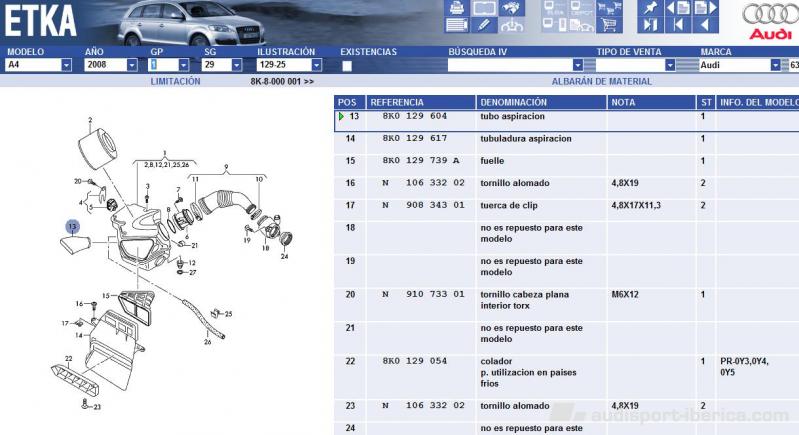Open the Marca dropdown showing Audi
Screen dimensions: 799x435
[740, 65]
